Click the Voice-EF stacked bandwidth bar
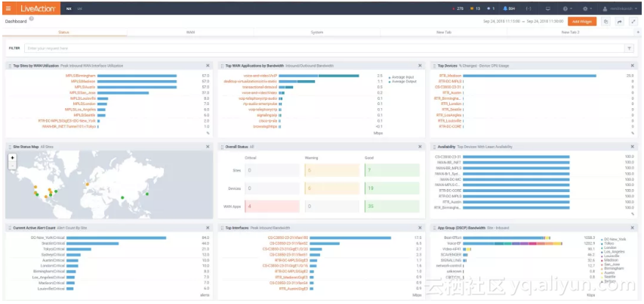Screen dimensions: 644x304 pos(512,244)
